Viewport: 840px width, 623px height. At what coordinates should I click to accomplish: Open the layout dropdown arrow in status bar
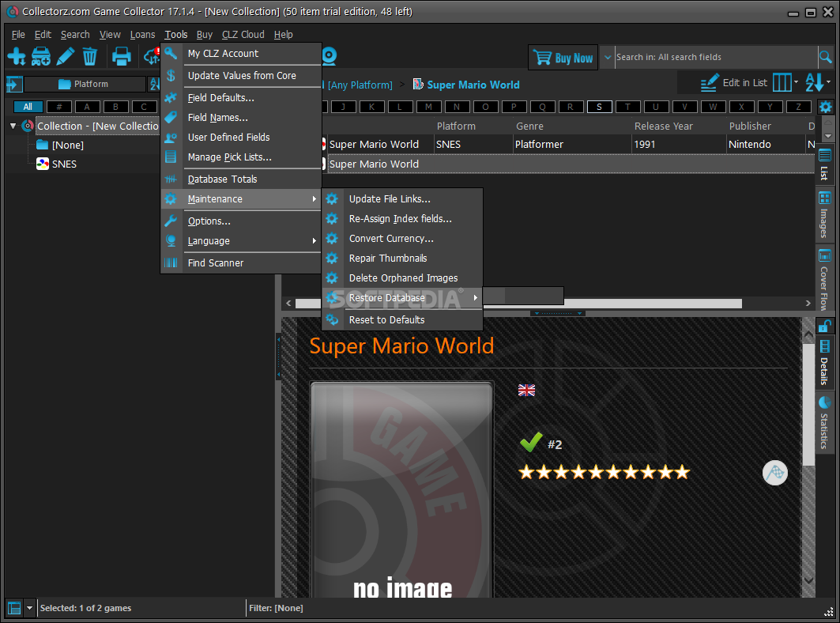pyautogui.click(x=29, y=608)
